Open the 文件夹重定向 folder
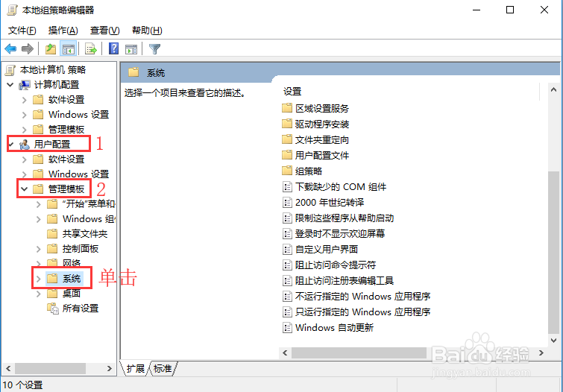This screenshot has height=392, width=563. click(x=321, y=139)
